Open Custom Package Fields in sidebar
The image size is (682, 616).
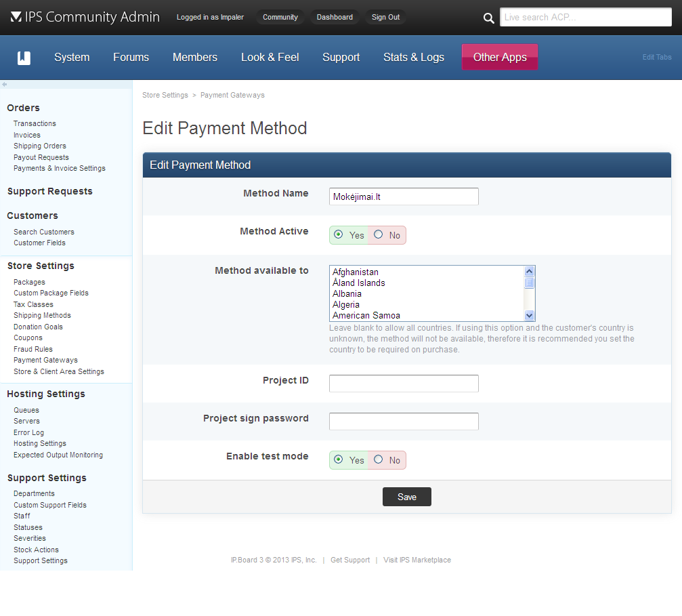coord(51,293)
